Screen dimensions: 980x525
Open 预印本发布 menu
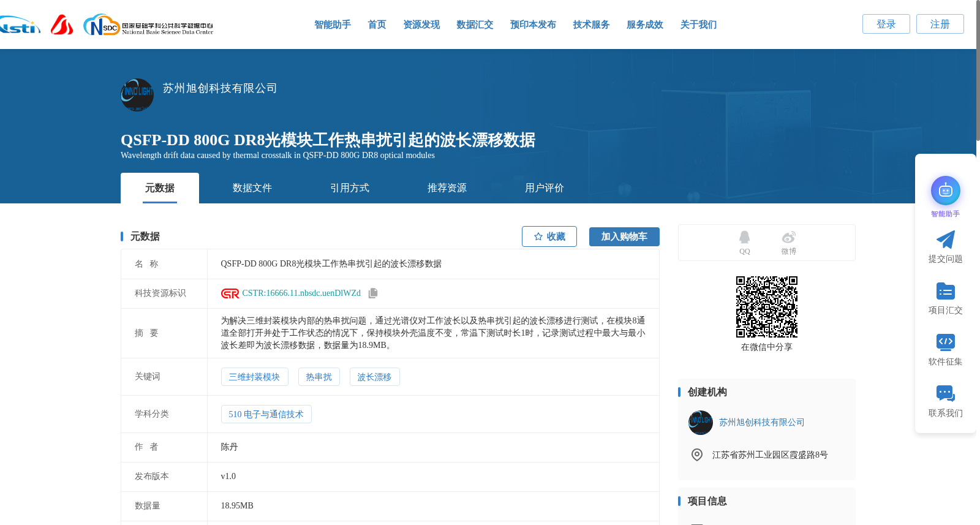(x=533, y=25)
